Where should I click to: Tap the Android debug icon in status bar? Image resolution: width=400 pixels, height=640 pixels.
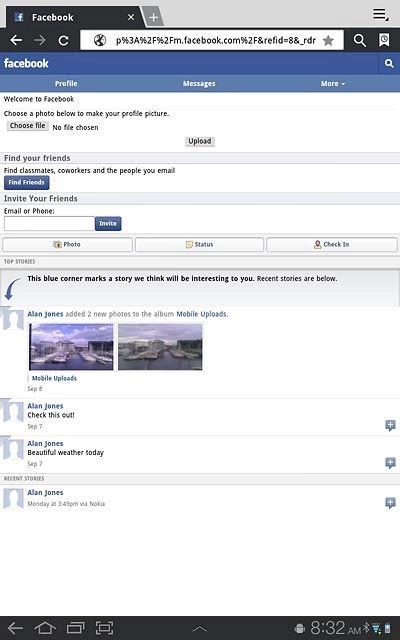[300, 629]
